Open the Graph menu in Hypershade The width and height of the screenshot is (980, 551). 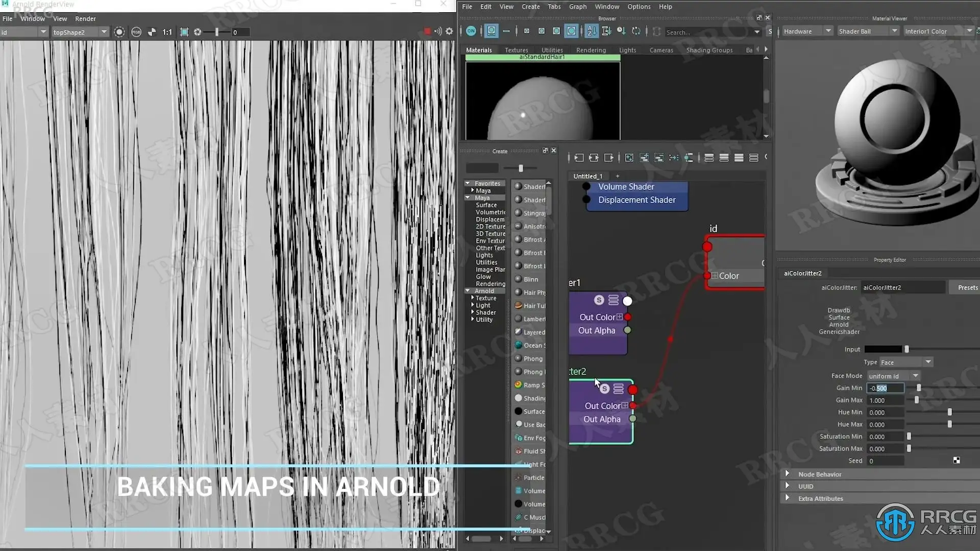coord(577,7)
